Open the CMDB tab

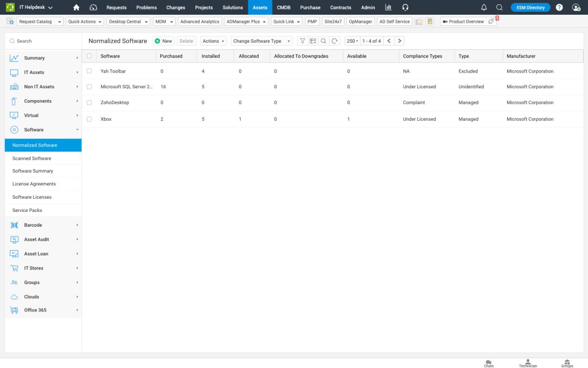pyautogui.click(x=284, y=7)
